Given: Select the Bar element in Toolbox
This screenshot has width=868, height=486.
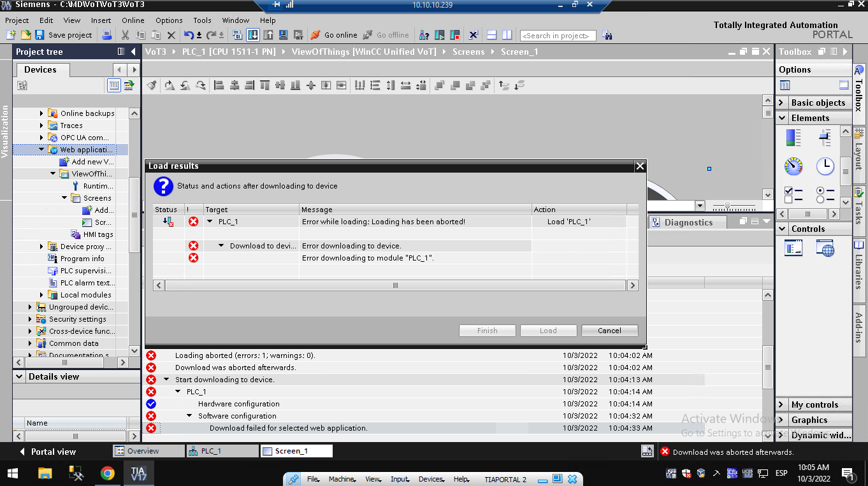Looking at the screenshot, I should [793, 137].
